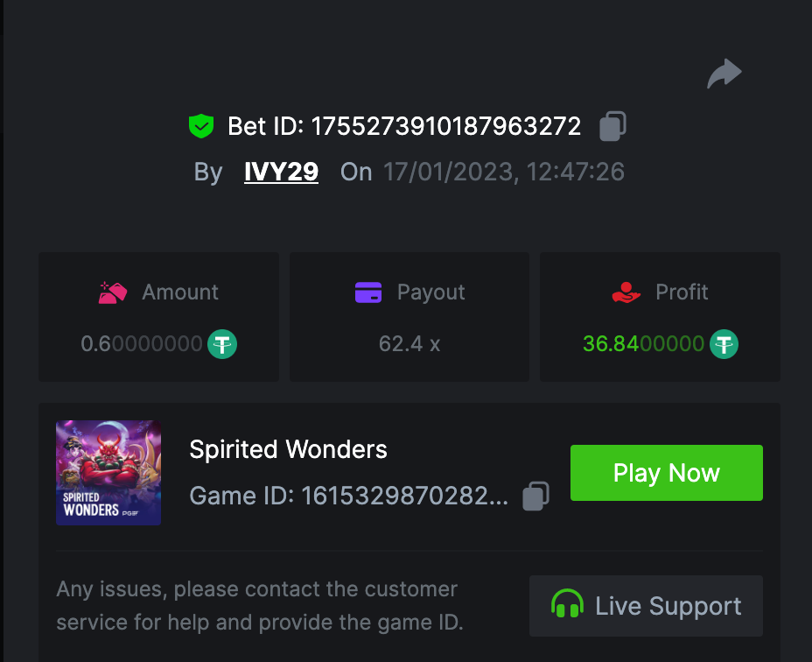This screenshot has height=662, width=812.
Task: Click the Tether coin beside the amount value
Action: (222, 344)
